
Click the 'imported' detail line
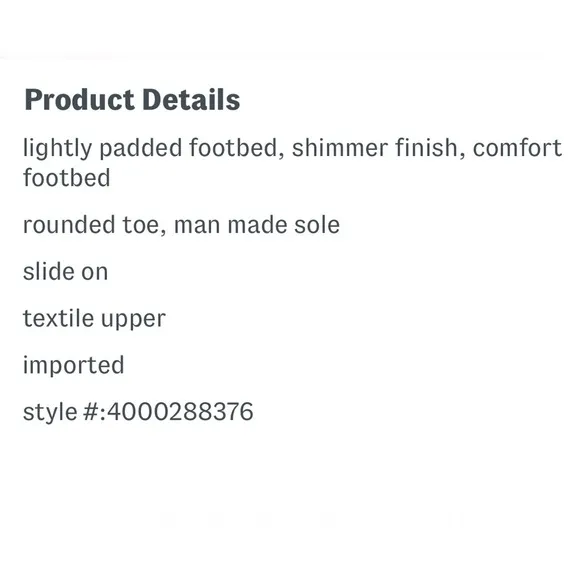[74, 365]
